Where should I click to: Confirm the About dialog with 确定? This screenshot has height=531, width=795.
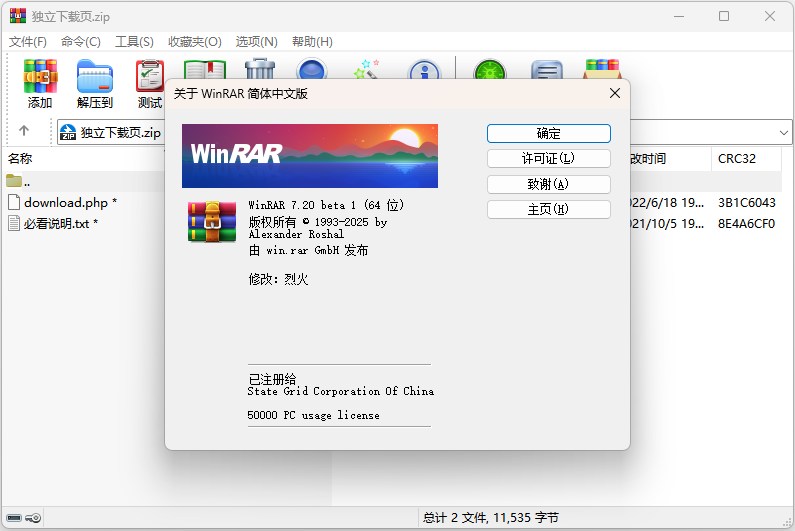[549, 133]
